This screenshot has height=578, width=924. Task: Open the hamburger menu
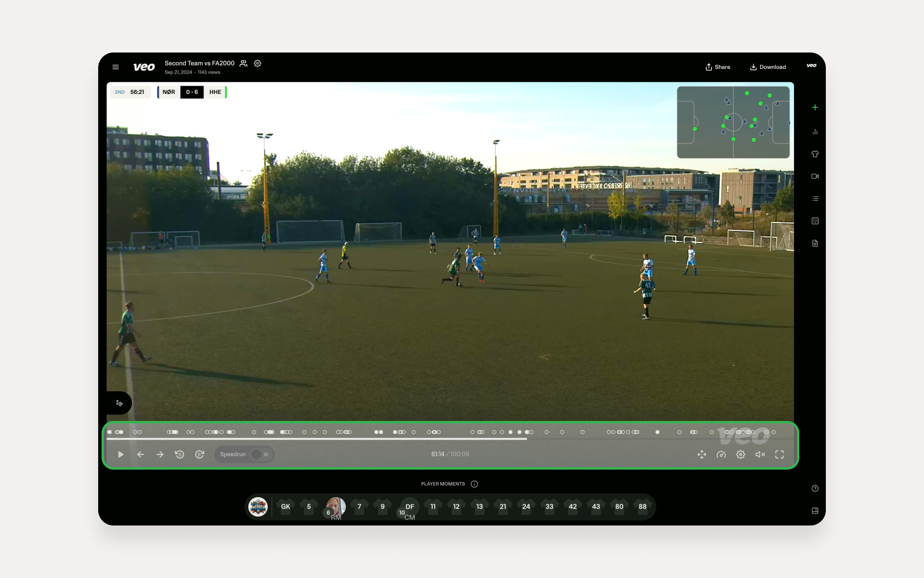tap(115, 67)
